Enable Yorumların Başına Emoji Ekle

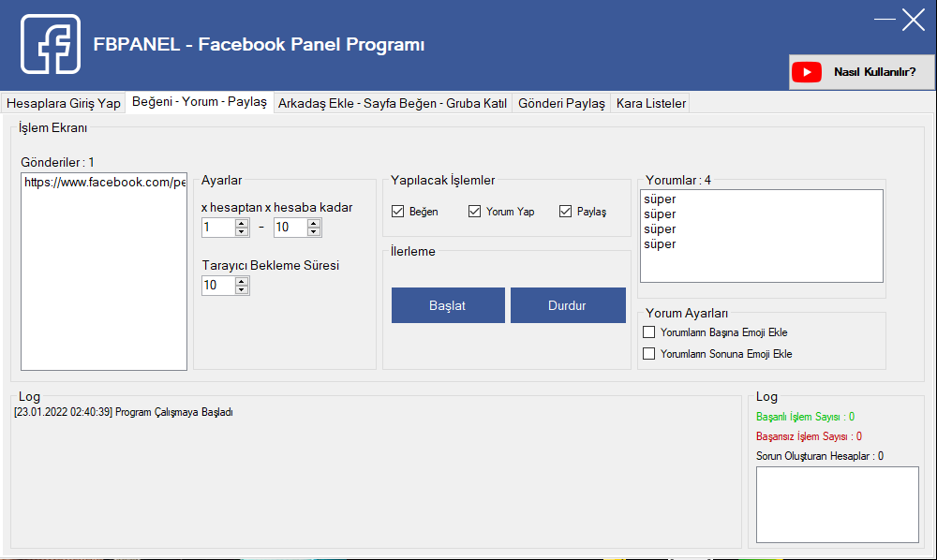click(x=648, y=332)
